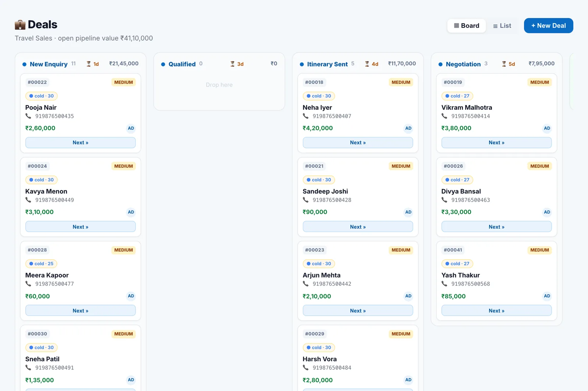Click hourglass icon in New Enquiry header
The height and width of the screenshot is (391, 588).
89,64
